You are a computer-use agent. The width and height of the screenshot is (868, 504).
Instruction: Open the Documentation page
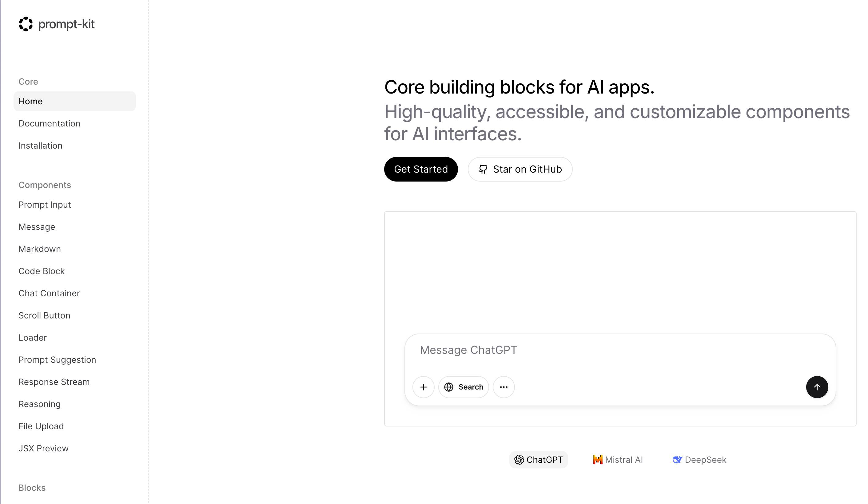(x=49, y=123)
